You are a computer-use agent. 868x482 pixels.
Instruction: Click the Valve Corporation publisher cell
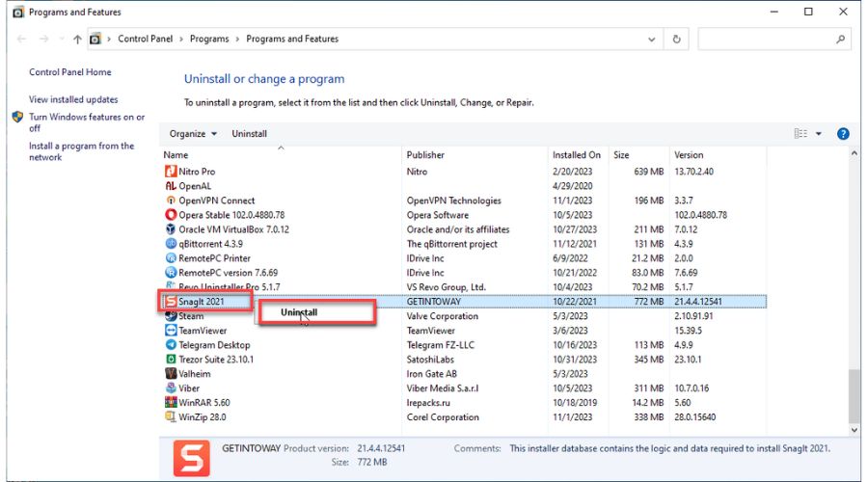click(443, 316)
